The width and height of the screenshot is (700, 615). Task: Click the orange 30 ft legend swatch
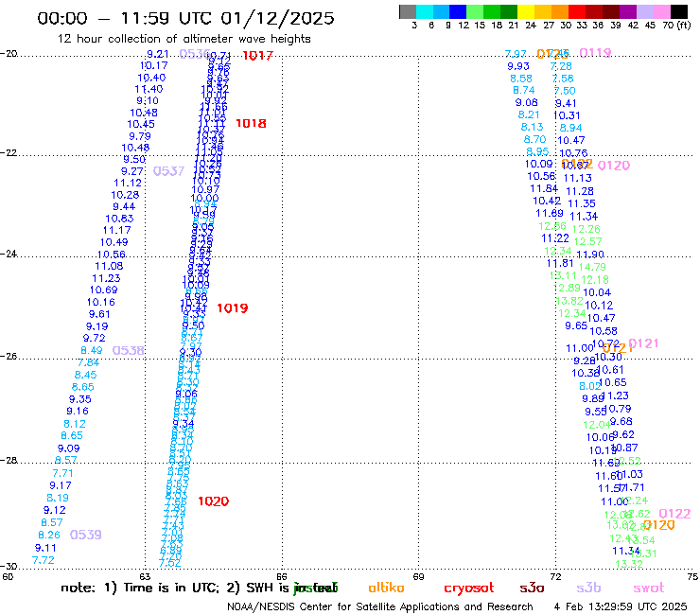point(560,11)
